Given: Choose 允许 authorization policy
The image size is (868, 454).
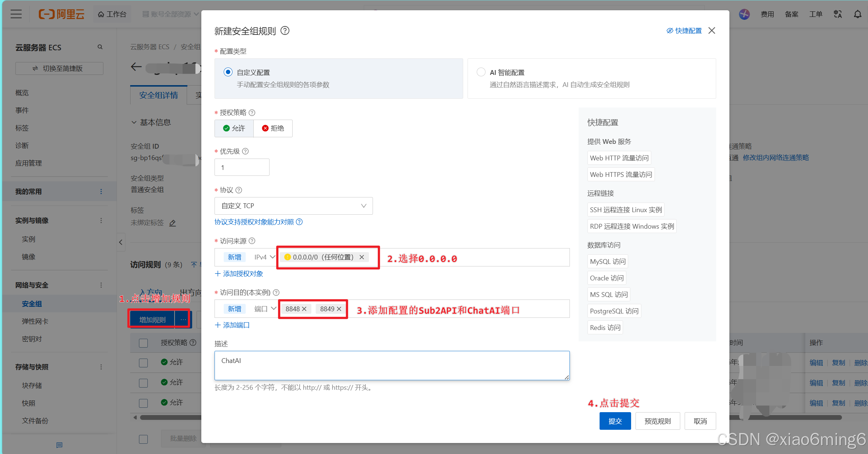Looking at the screenshot, I should [234, 128].
